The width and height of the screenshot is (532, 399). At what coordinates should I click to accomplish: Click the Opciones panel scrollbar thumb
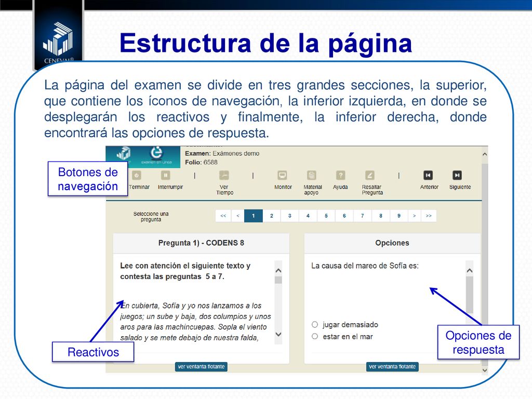coord(470,295)
